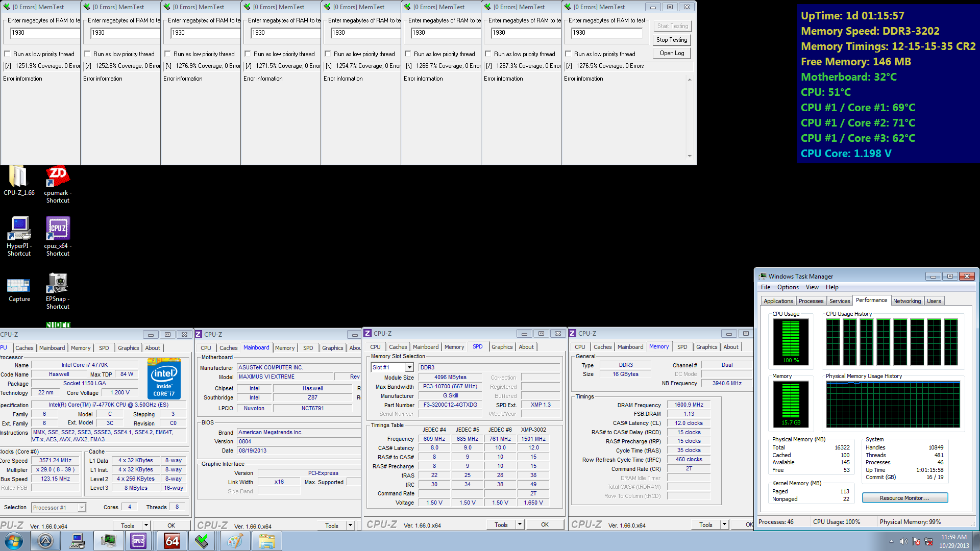Open Task Manager's View menu
This screenshot has width=980, height=551.
(x=812, y=287)
